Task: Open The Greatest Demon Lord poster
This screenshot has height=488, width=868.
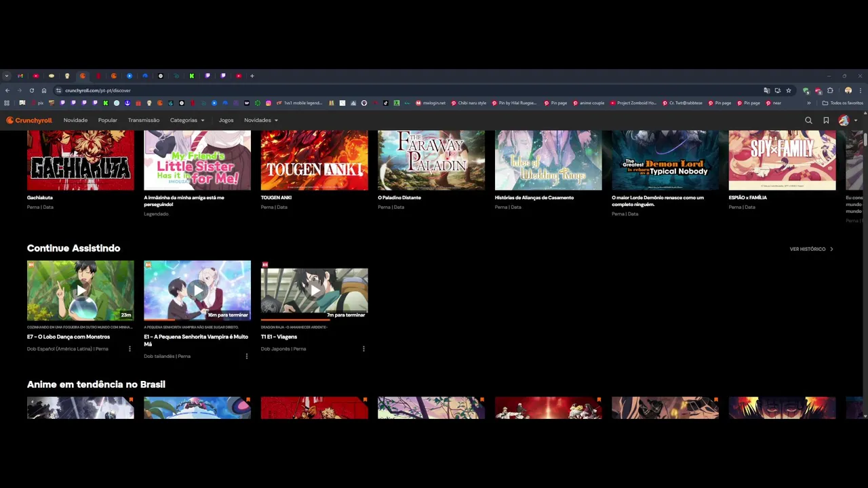Action: point(665,161)
